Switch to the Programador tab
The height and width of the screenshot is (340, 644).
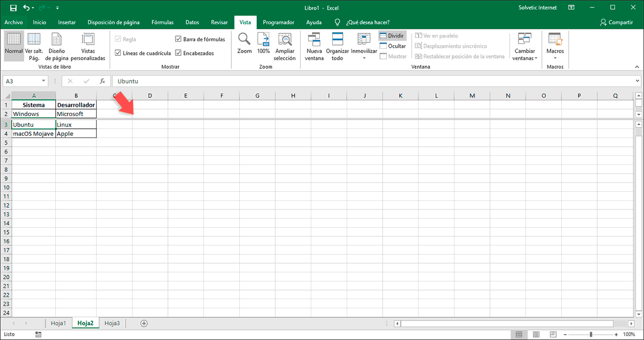pos(279,23)
